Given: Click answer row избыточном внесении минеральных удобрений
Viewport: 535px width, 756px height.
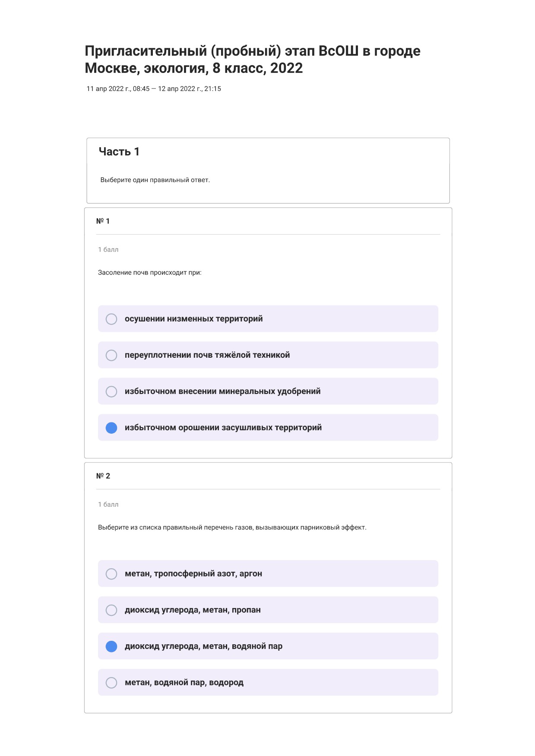Looking at the screenshot, I should pyautogui.click(x=268, y=391).
